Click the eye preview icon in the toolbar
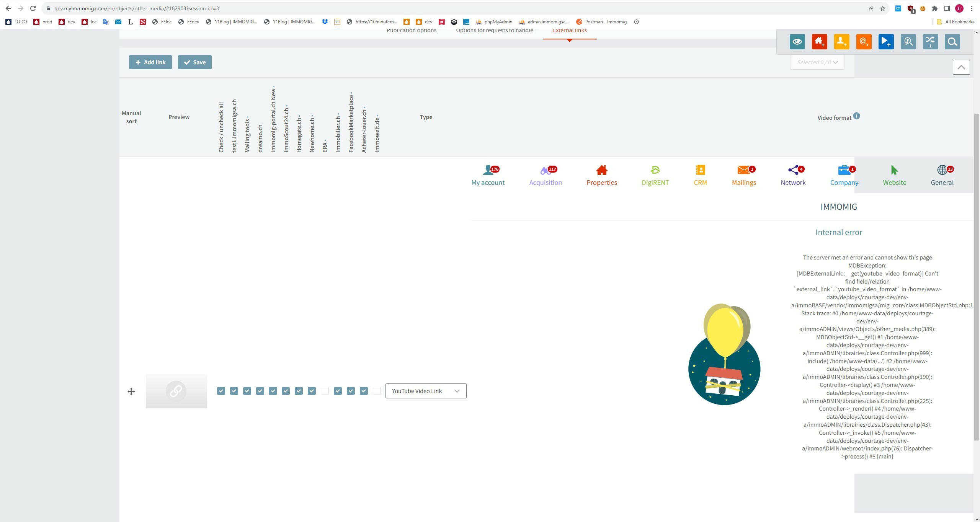The image size is (980, 522). [797, 42]
